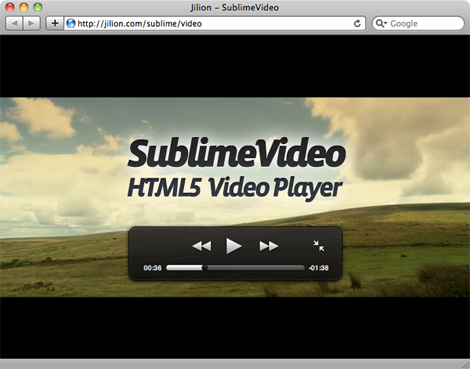Go forward with the browser forward arrow
Viewport: 470px width, 369px height.
pyautogui.click(x=31, y=23)
